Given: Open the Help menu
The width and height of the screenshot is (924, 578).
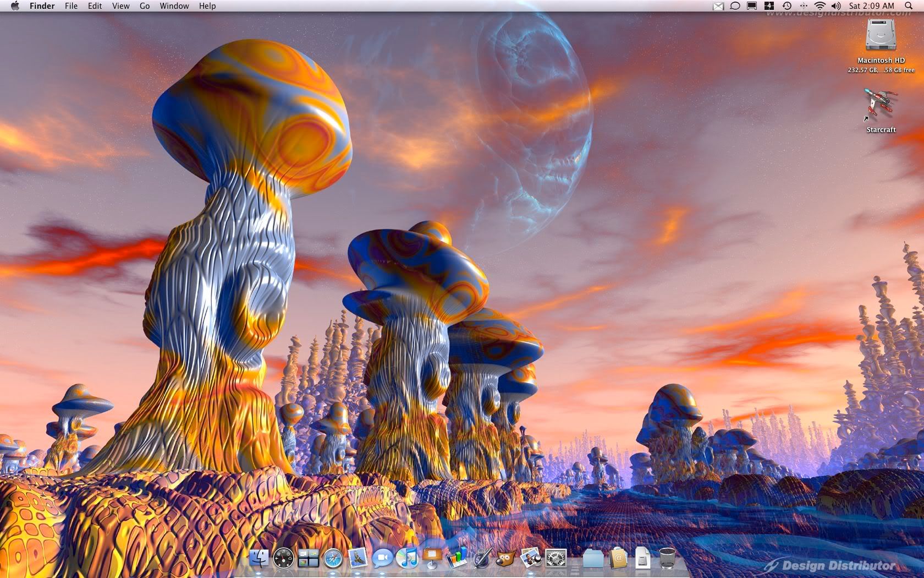Looking at the screenshot, I should point(207,6).
